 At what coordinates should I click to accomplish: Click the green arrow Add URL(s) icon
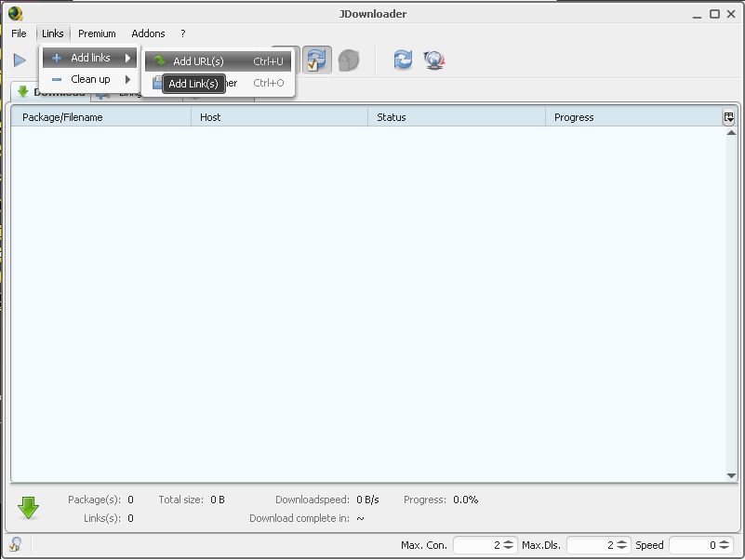coord(159,60)
